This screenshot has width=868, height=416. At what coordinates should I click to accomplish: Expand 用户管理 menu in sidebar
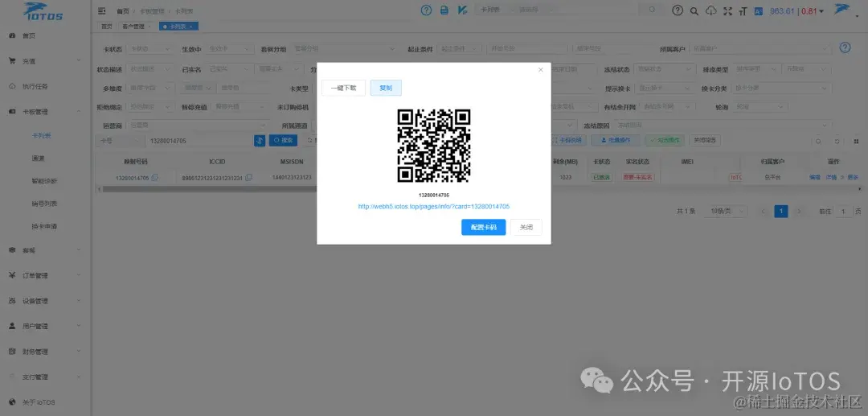tap(45, 326)
